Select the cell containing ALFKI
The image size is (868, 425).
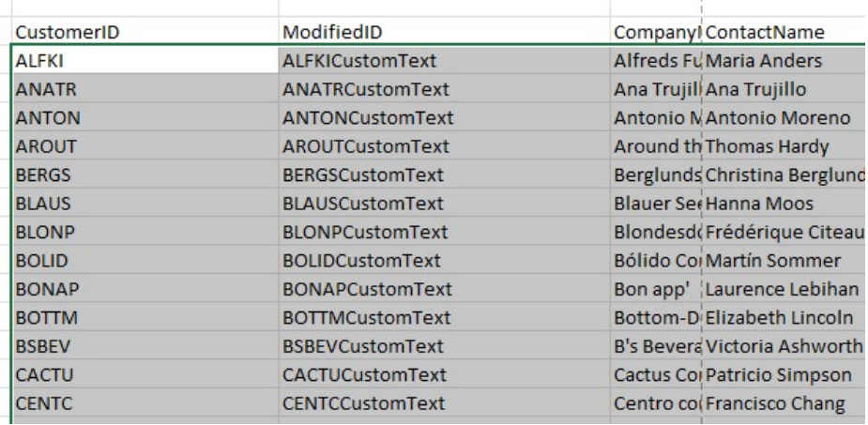(145, 60)
